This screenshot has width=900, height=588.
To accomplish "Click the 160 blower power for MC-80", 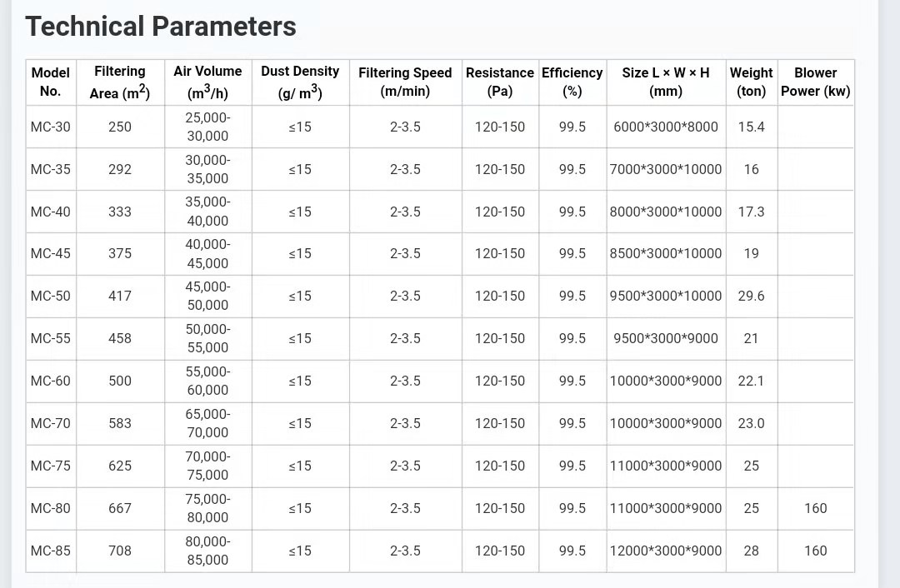I will 815,508.
